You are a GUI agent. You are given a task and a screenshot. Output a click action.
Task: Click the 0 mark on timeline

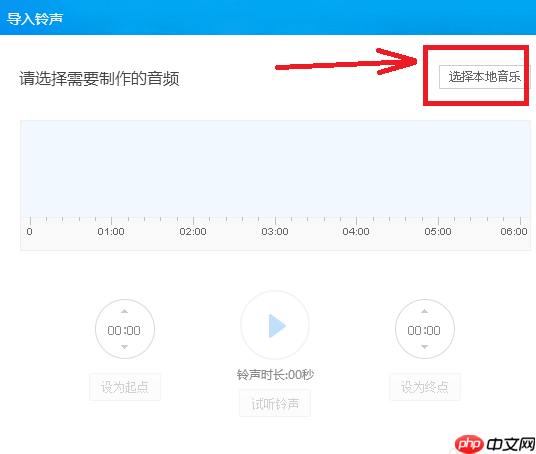pos(30,231)
